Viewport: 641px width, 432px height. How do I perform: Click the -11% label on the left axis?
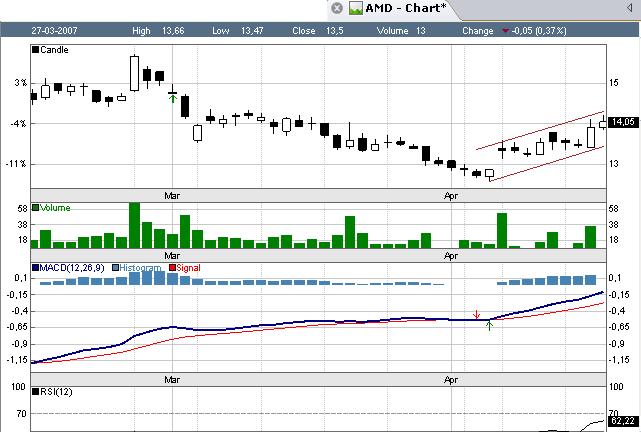[x=16, y=164]
